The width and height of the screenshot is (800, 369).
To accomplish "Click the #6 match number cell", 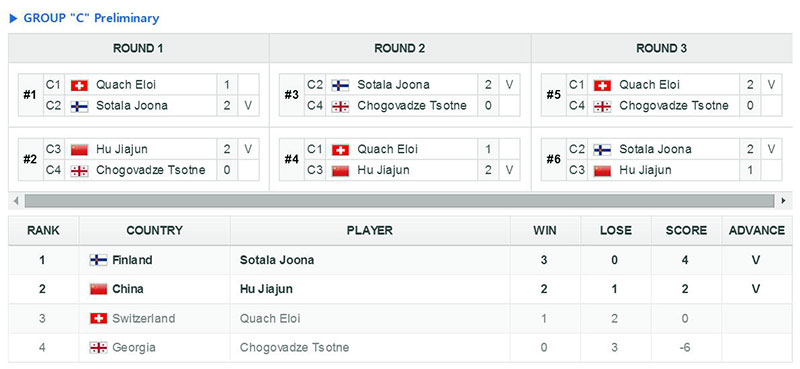I will [554, 160].
